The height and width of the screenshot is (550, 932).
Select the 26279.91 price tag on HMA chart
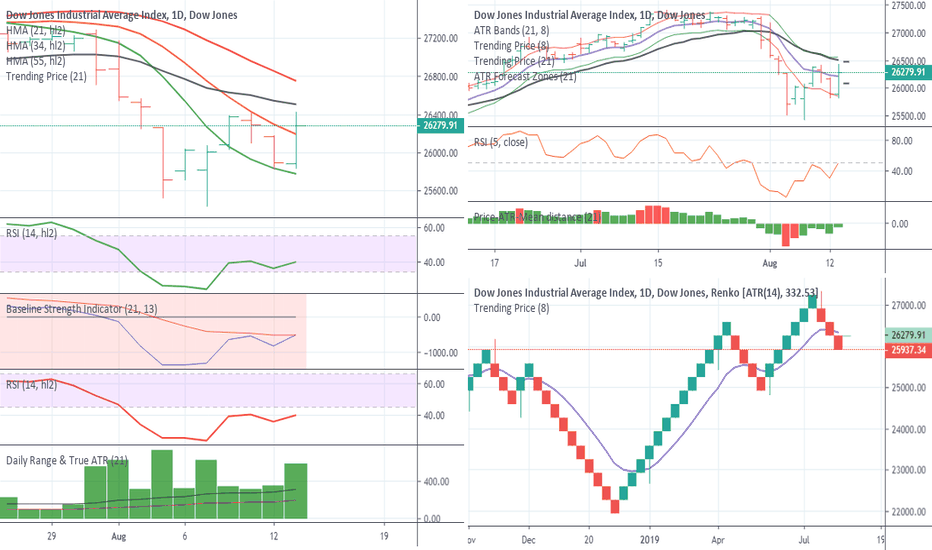tap(440, 125)
